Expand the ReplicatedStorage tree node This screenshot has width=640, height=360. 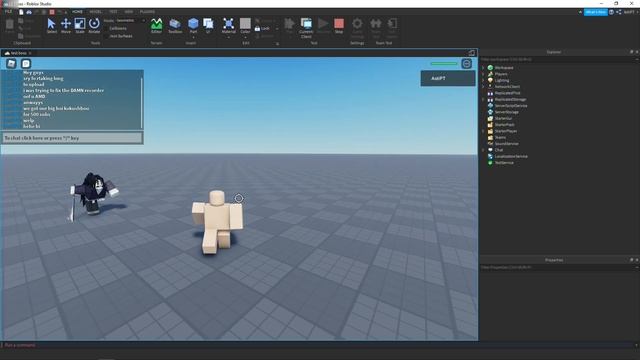tap(483, 99)
